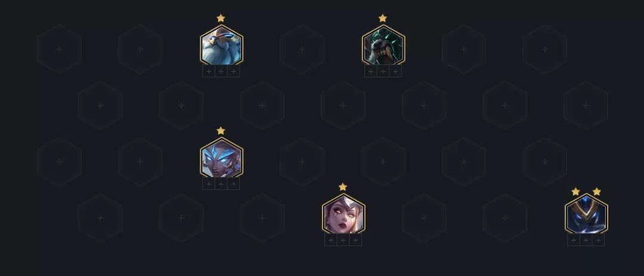Add item in first slot under white-bearded champion
Image resolution: width=644 pixels, height=276 pixels.
[209, 72]
